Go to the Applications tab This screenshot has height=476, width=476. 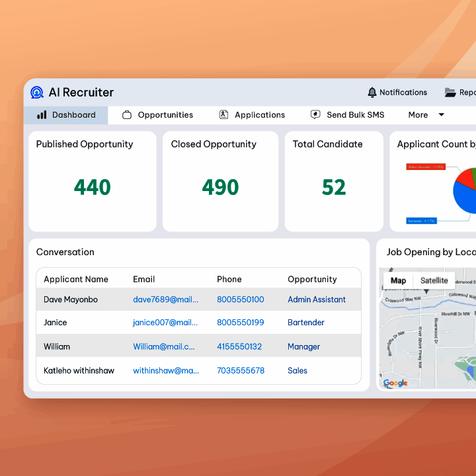(259, 115)
